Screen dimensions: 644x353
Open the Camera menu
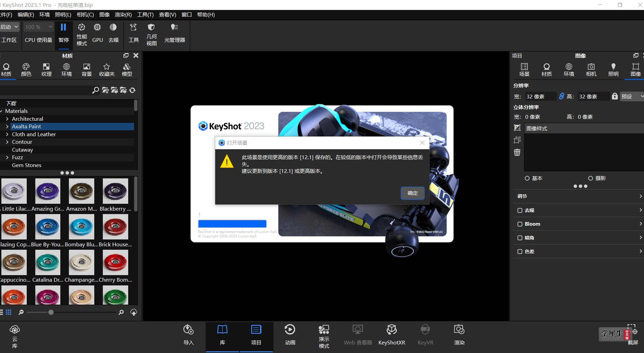pyautogui.click(x=85, y=15)
